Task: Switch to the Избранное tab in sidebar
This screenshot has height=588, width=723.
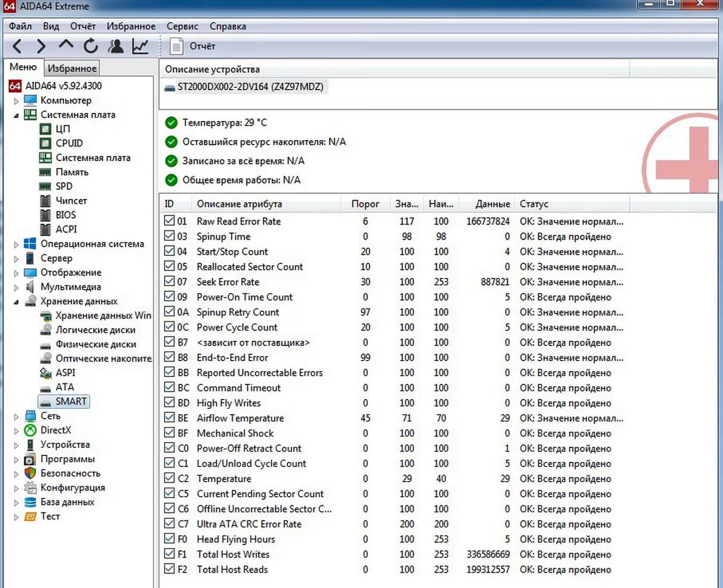Action: pyautogui.click(x=72, y=68)
